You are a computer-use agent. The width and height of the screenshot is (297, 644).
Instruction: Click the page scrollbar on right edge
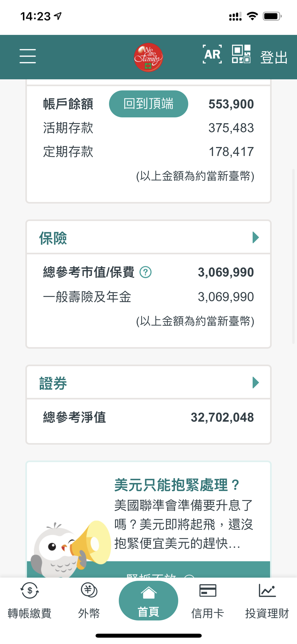293,256
